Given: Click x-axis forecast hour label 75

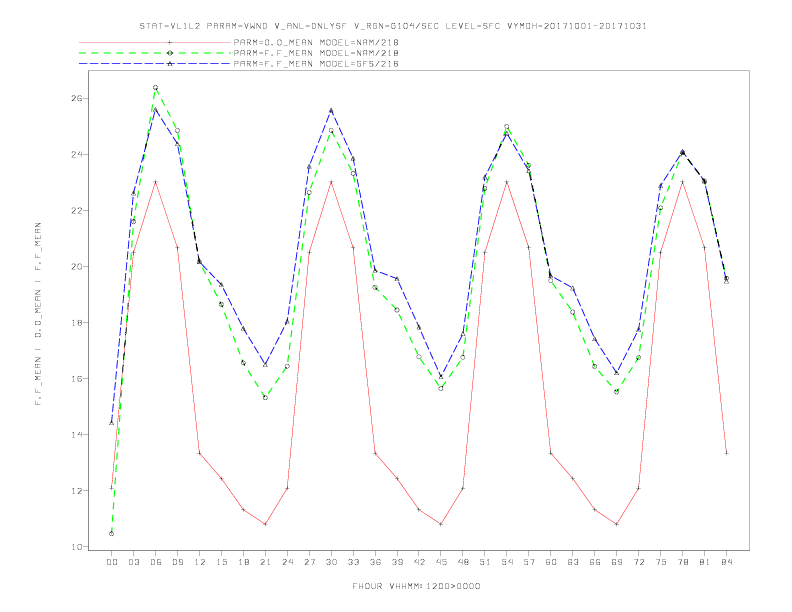Looking at the screenshot, I should click(x=661, y=562).
